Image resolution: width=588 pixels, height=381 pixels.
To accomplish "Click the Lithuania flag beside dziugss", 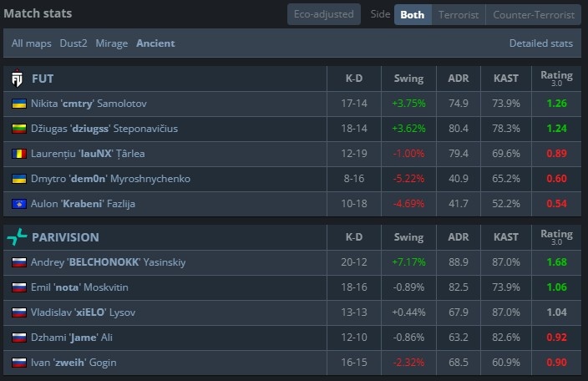I will (x=18, y=129).
